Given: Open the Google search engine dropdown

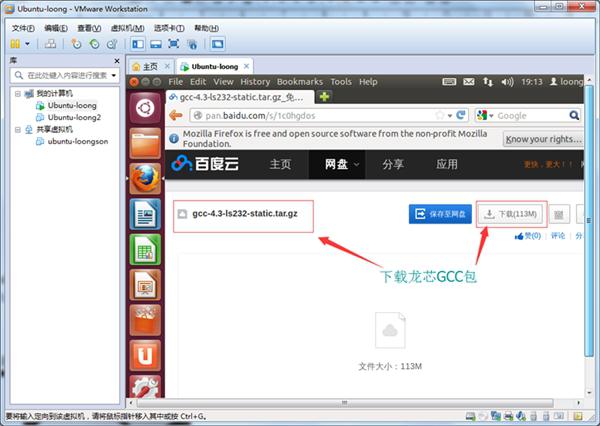Looking at the screenshot, I should pos(485,115).
